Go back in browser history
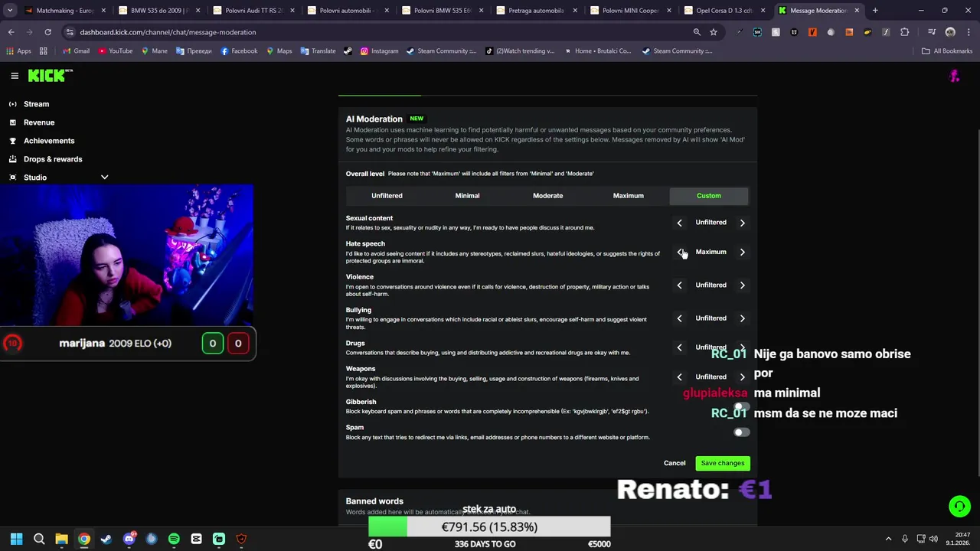The height and width of the screenshot is (551, 980). click(x=11, y=32)
